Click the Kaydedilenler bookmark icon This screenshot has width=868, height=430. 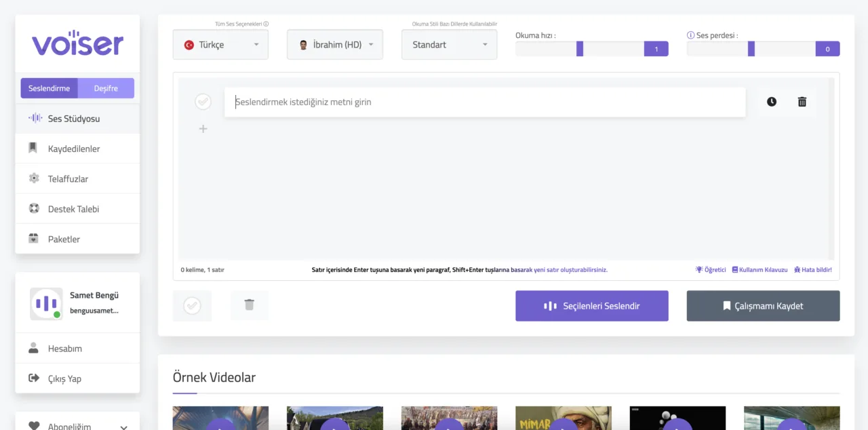33,148
